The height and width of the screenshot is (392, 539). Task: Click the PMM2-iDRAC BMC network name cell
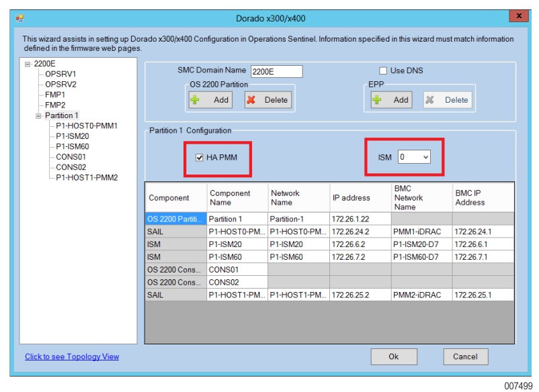(x=422, y=295)
